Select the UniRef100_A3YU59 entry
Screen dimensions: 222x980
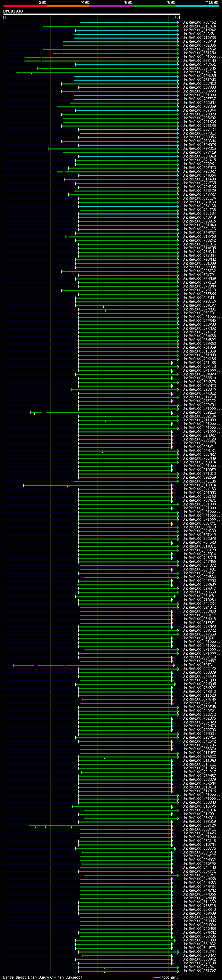[x=199, y=106]
